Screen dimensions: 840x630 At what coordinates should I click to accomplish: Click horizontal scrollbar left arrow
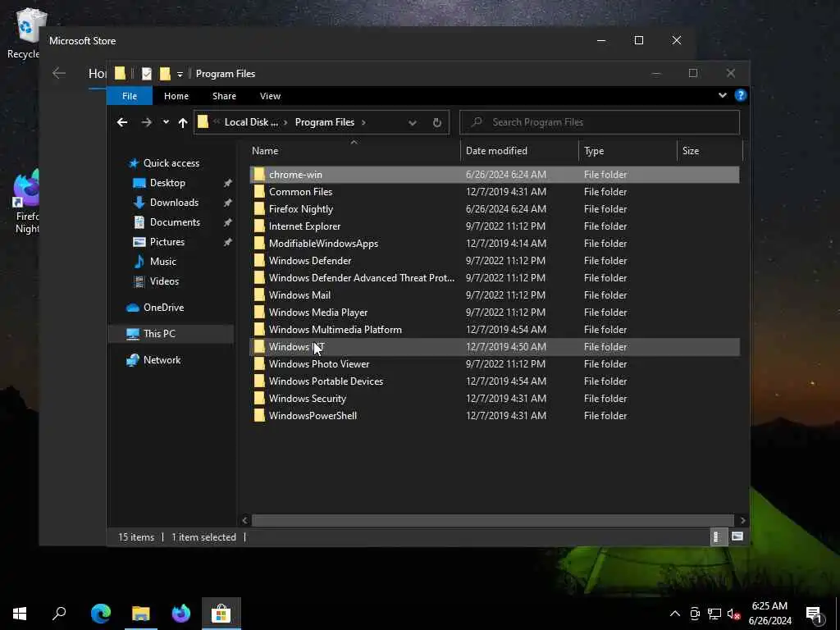click(x=244, y=520)
